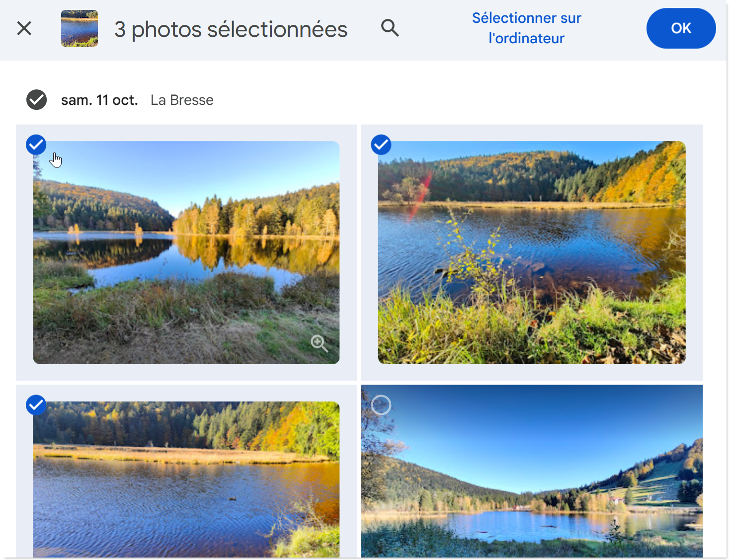Image resolution: width=729 pixels, height=560 pixels.
Task: Click the wide panorama lake photo
Action: point(532,497)
